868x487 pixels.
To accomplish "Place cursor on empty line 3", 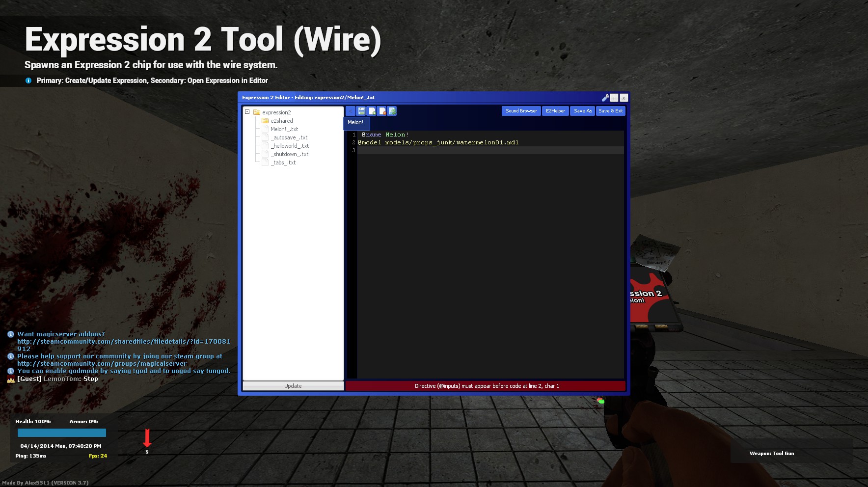I will [x=490, y=150].
